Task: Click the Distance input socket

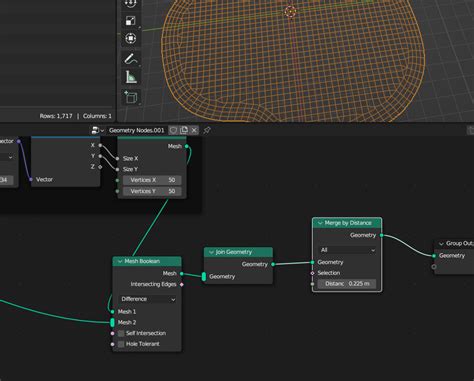Action: [312, 284]
